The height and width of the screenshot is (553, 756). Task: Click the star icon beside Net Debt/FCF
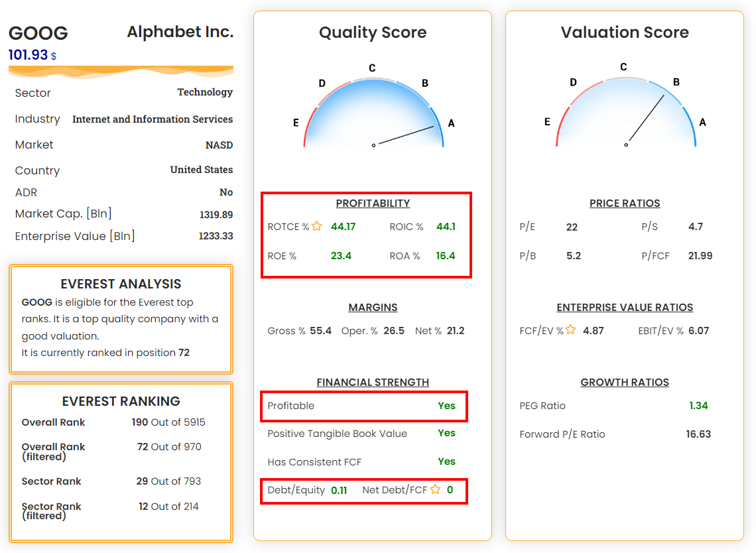click(x=436, y=489)
